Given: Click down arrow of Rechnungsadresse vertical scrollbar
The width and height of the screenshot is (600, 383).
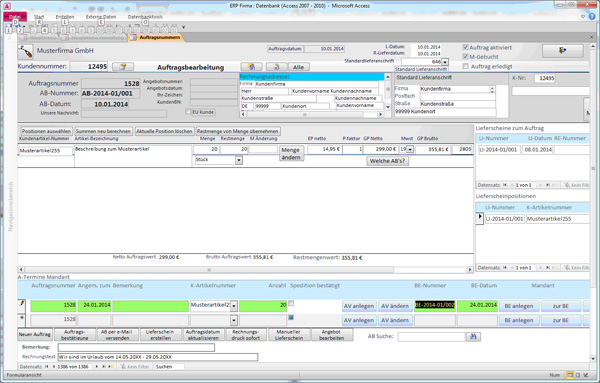Looking at the screenshot, I should (388, 107).
